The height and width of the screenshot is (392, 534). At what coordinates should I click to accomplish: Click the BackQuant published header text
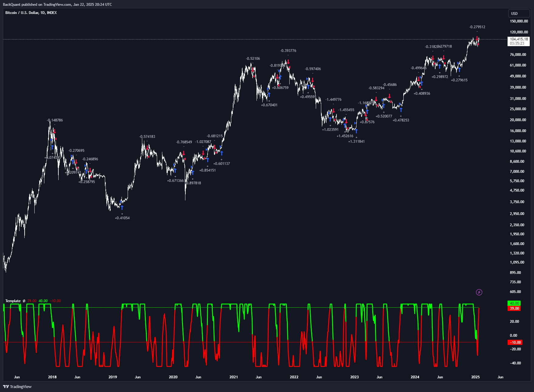click(57, 5)
